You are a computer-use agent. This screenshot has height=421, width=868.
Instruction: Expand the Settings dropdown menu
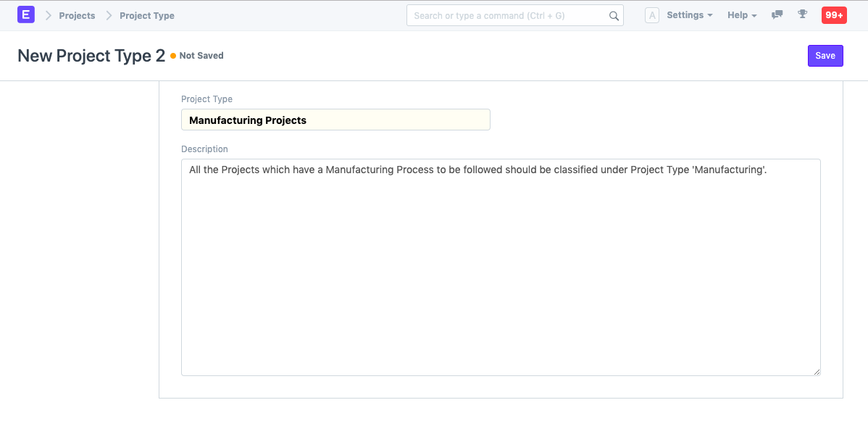(689, 15)
